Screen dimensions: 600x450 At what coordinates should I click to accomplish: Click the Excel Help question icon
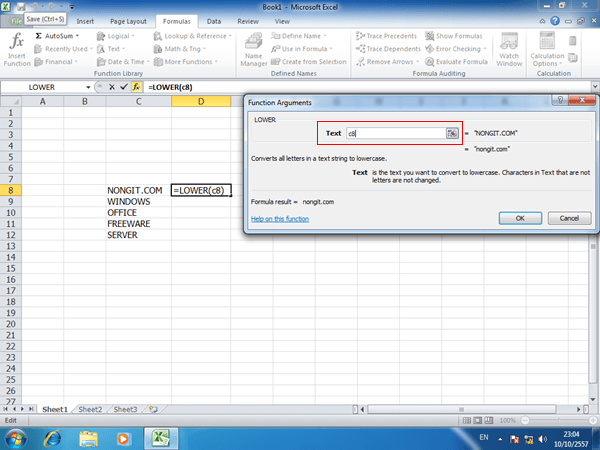(555, 21)
